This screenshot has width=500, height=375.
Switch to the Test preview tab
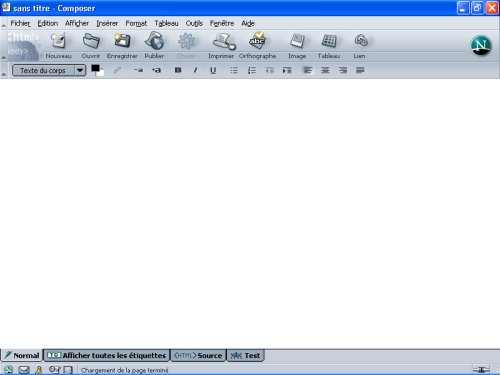click(x=245, y=355)
